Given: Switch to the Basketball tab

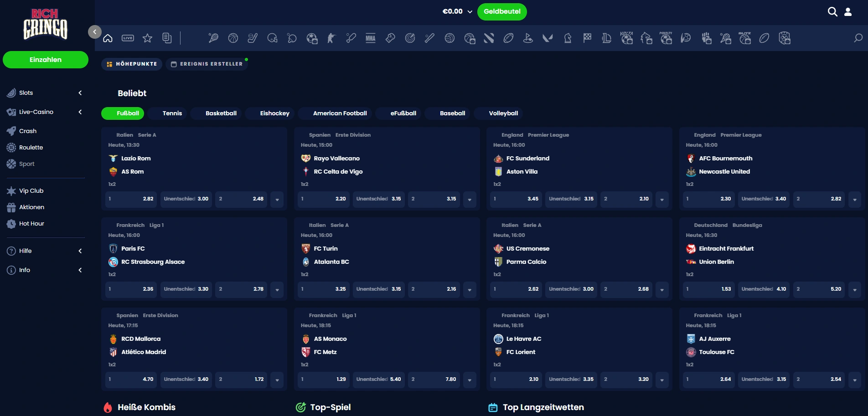Looking at the screenshot, I should [221, 113].
